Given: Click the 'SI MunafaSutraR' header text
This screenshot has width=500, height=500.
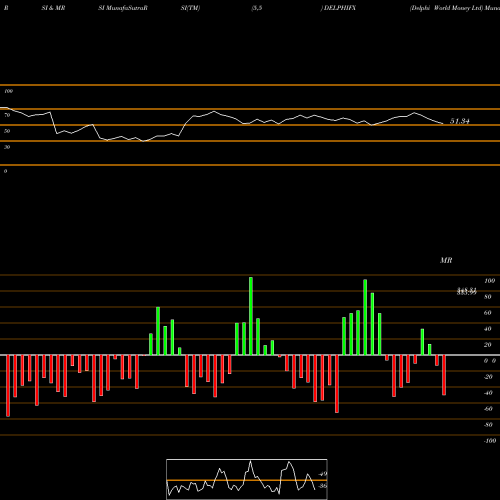Looking at the screenshot, I should point(123,8).
